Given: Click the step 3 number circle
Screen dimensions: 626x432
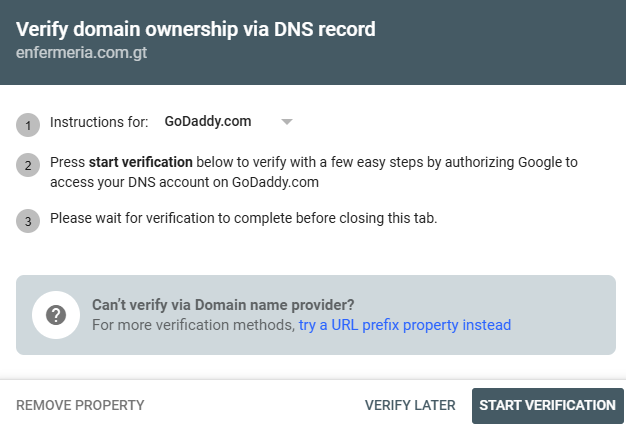Looking at the screenshot, I should coord(28,221).
